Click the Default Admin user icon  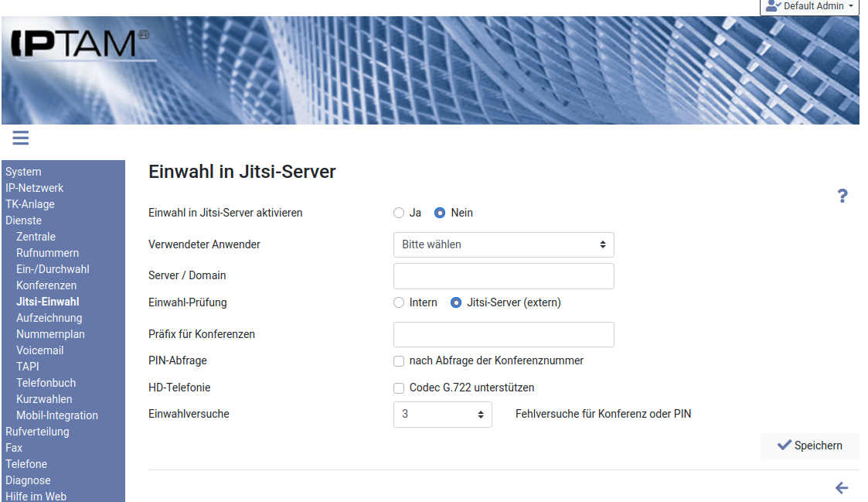tap(774, 6)
